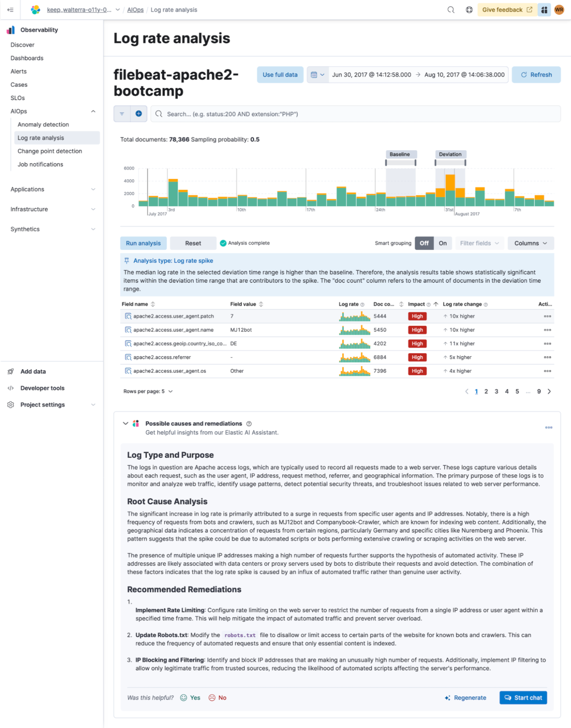Screen dimensions: 571x728
Task: Click the AIOps breadcrumb link
Action: 135,10
